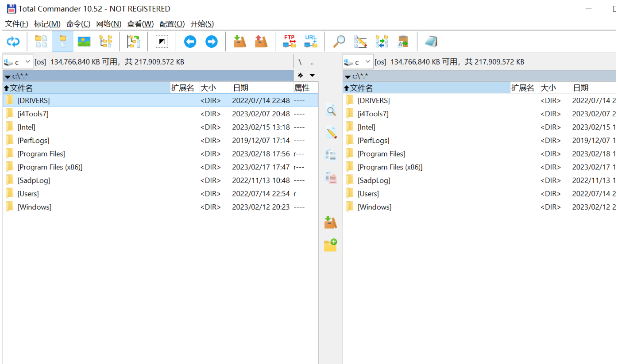This screenshot has height=364, width=618.
Task: Select [Intel] folder in left panel
Action: (160, 127)
